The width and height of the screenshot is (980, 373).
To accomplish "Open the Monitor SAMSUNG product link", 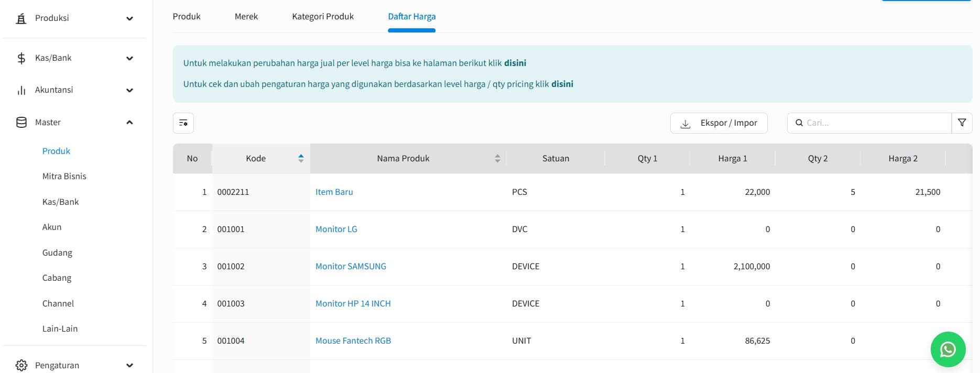I will click(x=351, y=266).
